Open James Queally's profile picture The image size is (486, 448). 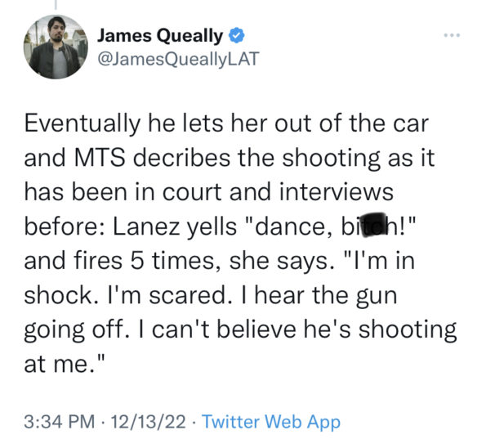click(x=56, y=47)
